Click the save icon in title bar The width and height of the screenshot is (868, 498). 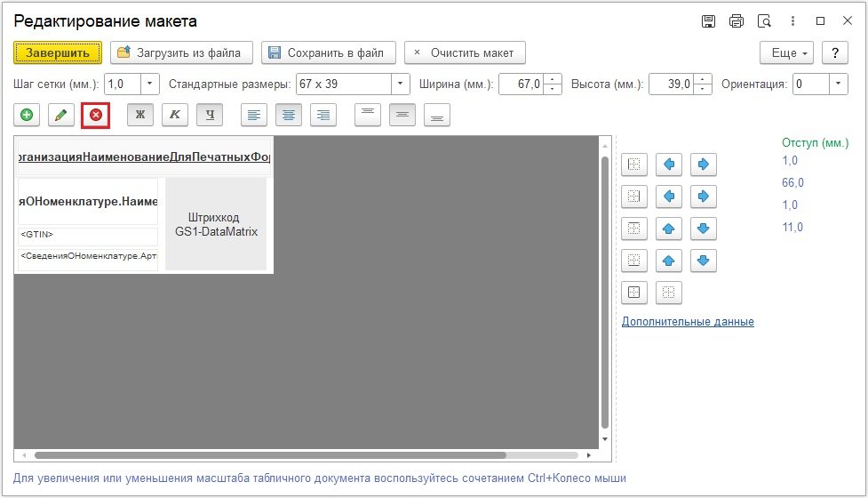click(x=708, y=21)
